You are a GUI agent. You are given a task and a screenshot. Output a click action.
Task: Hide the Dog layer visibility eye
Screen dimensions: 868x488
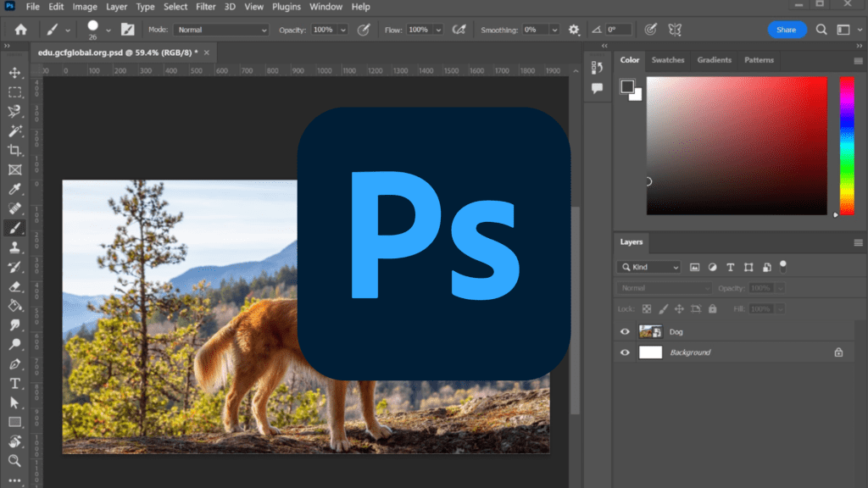click(x=626, y=332)
